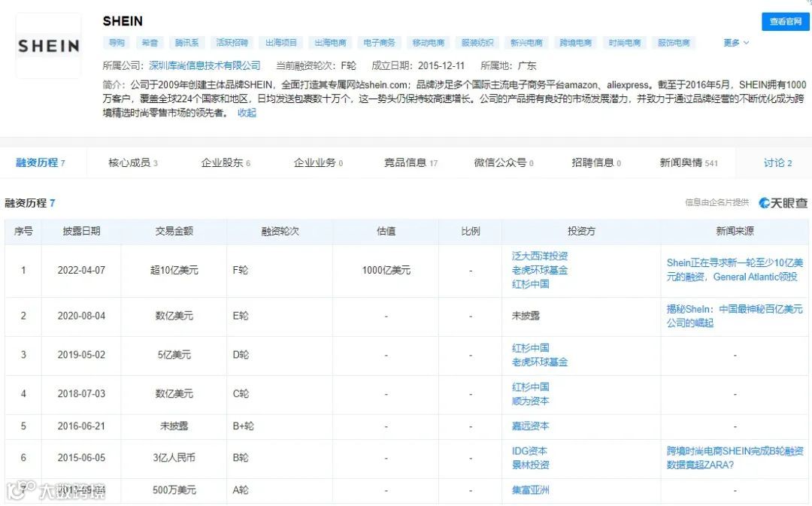Select the 服装纺织 tag
The image size is (812, 506).
(x=477, y=42)
